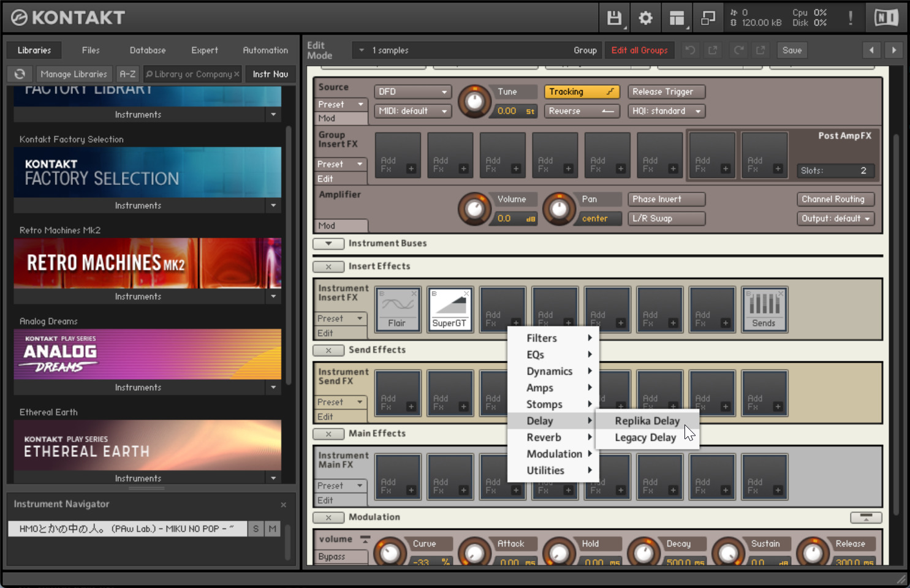This screenshot has height=588, width=910.
Task: Close the Send Effects section
Action: 328,350
